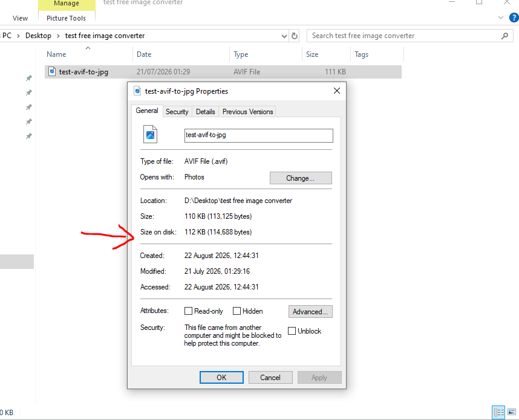Switch to Large thumbnails view icon
This screenshot has width=519, height=420.
click(x=512, y=412)
